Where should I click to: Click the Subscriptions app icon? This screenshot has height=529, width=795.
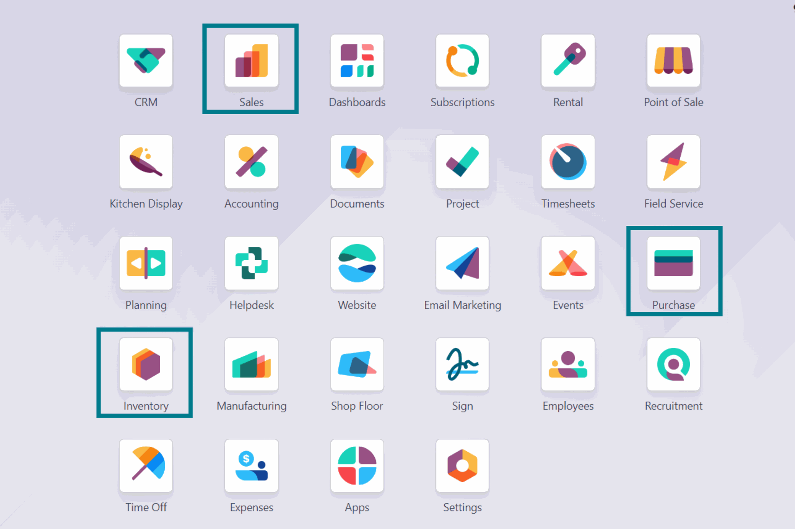point(462,61)
